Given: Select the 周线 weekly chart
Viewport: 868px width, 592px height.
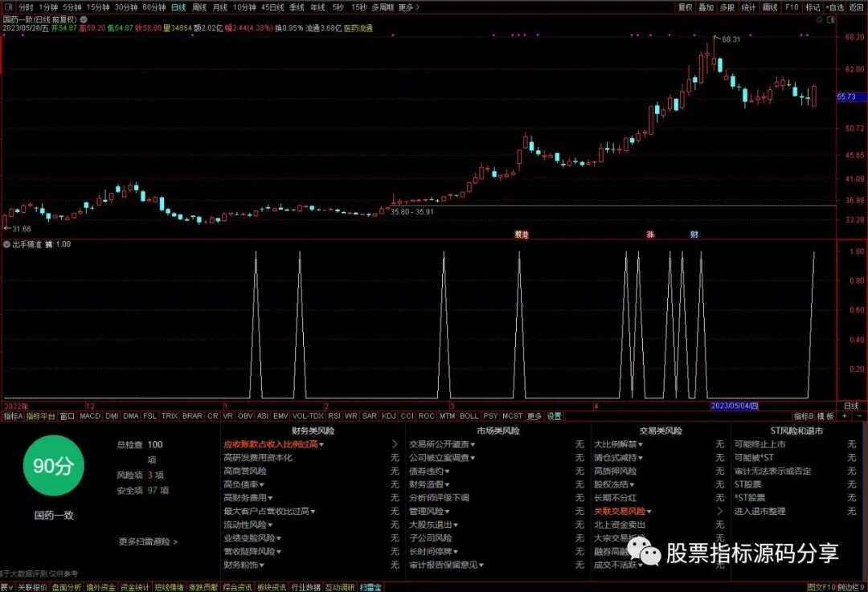Looking at the screenshot, I should [199, 7].
